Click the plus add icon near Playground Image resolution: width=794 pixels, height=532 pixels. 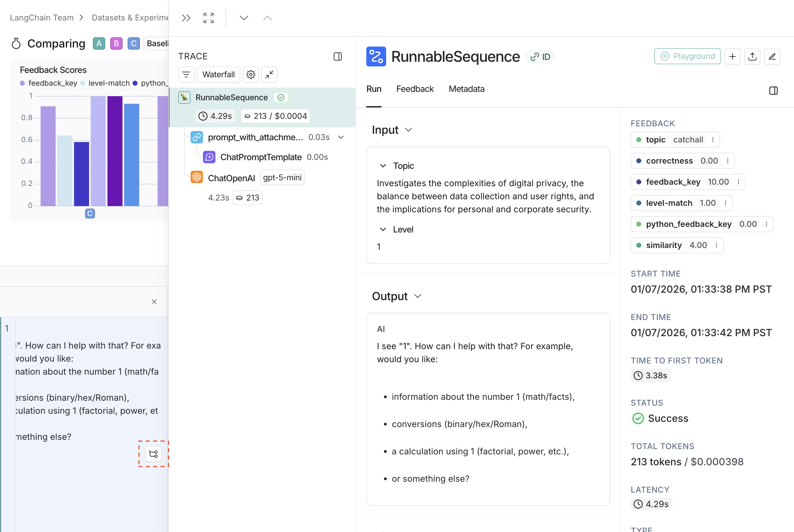(732, 56)
